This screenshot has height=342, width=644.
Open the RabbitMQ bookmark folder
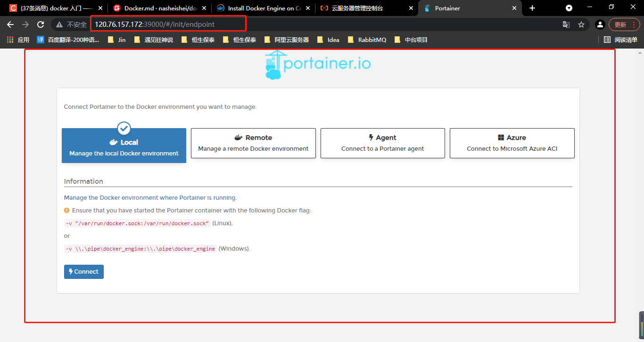[x=367, y=40]
